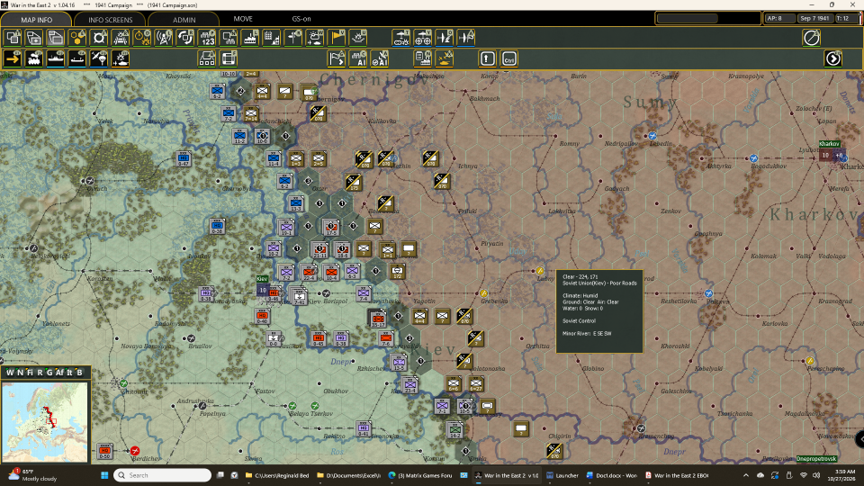This screenshot has height=486, width=864.
Task: Click the MOVE mode label
Action: tap(243, 19)
